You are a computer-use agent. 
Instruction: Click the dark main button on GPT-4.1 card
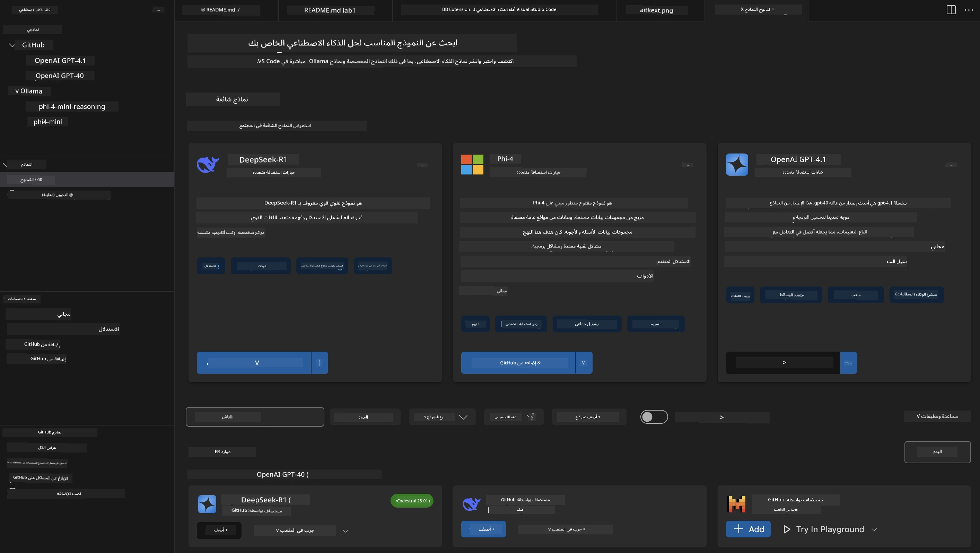(783, 363)
